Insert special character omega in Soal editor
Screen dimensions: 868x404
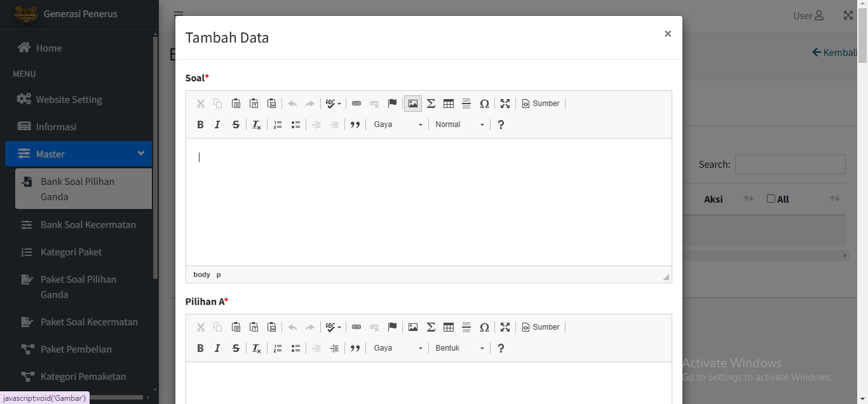(x=484, y=104)
